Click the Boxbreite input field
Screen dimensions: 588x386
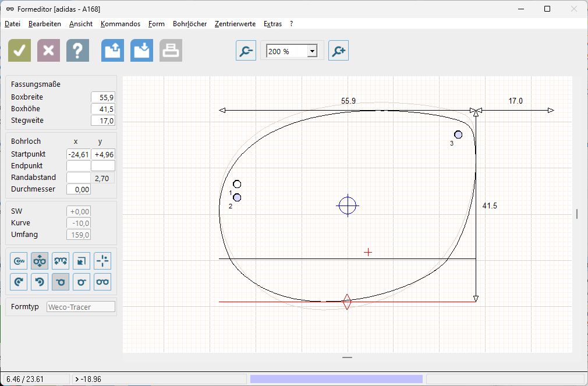pos(102,97)
